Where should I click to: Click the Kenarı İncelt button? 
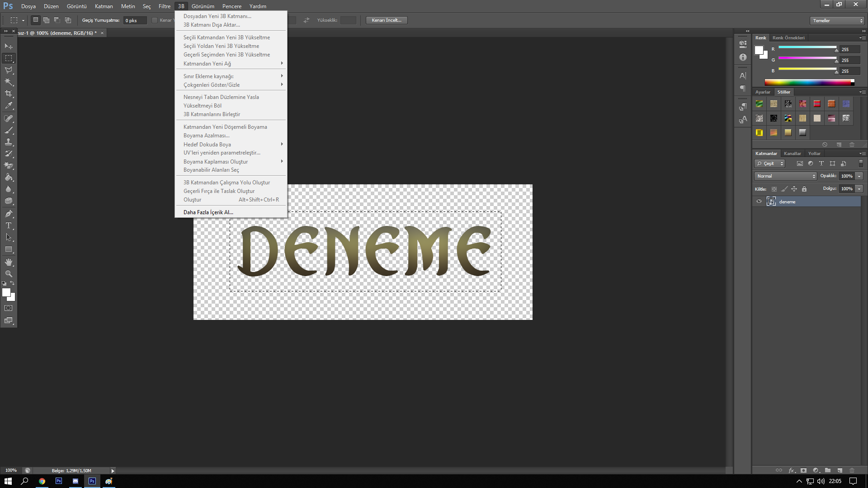(387, 20)
